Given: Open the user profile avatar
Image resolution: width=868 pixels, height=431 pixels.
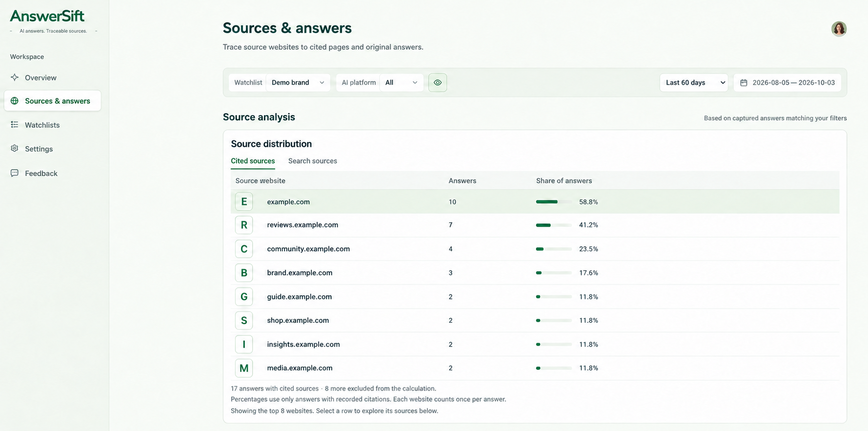Looking at the screenshot, I should [839, 29].
